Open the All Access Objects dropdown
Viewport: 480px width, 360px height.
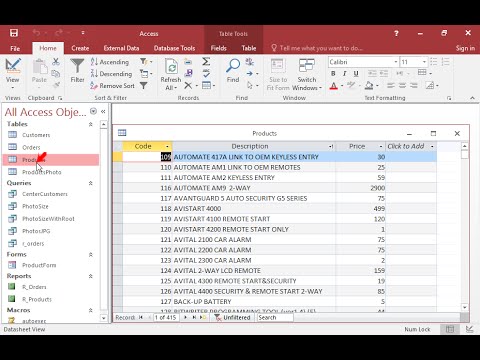[93, 111]
